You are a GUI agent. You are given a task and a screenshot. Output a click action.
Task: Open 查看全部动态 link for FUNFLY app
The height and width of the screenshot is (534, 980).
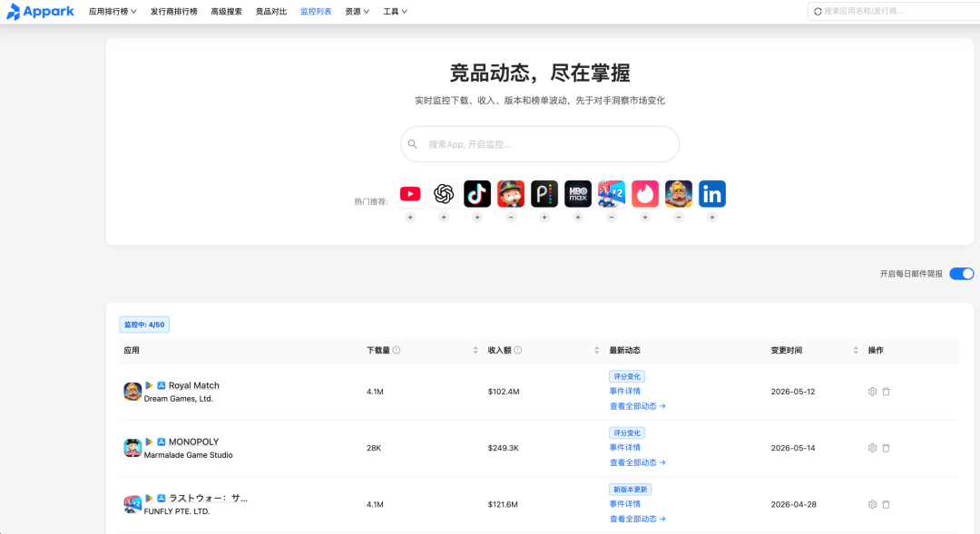(x=638, y=519)
